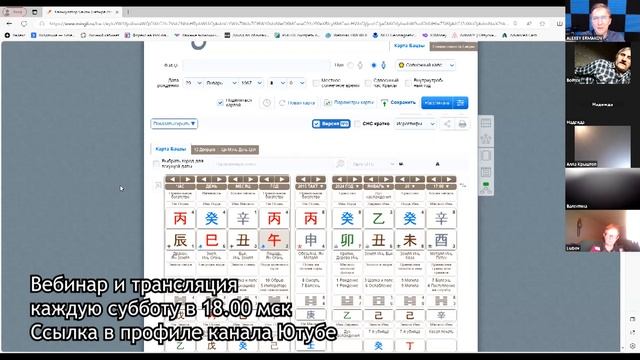The width and height of the screenshot is (640, 360).
Task: Increase font size with the large A
Action: pos(437,164)
